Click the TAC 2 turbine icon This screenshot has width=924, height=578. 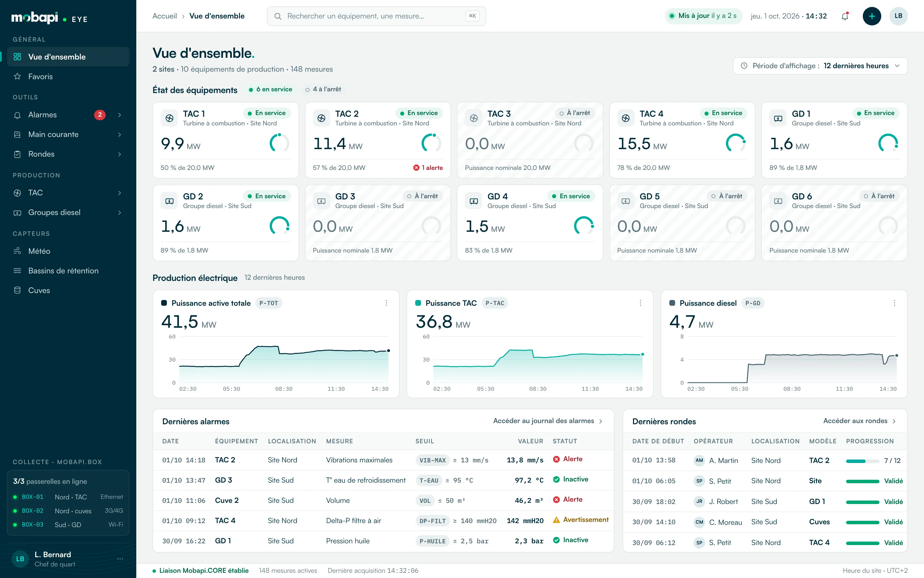pyautogui.click(x=321, y=118)
